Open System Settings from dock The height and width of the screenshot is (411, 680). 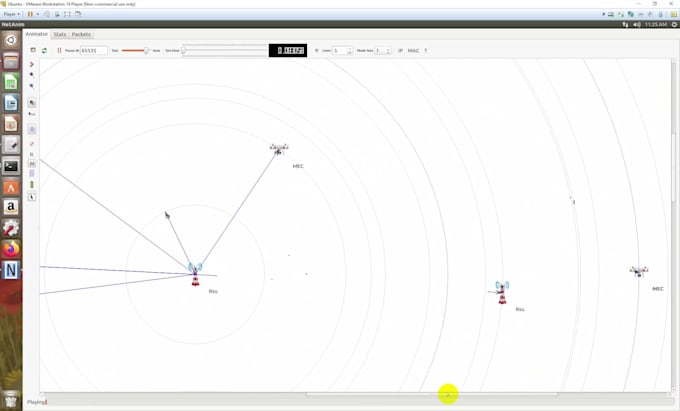point(11,229)
